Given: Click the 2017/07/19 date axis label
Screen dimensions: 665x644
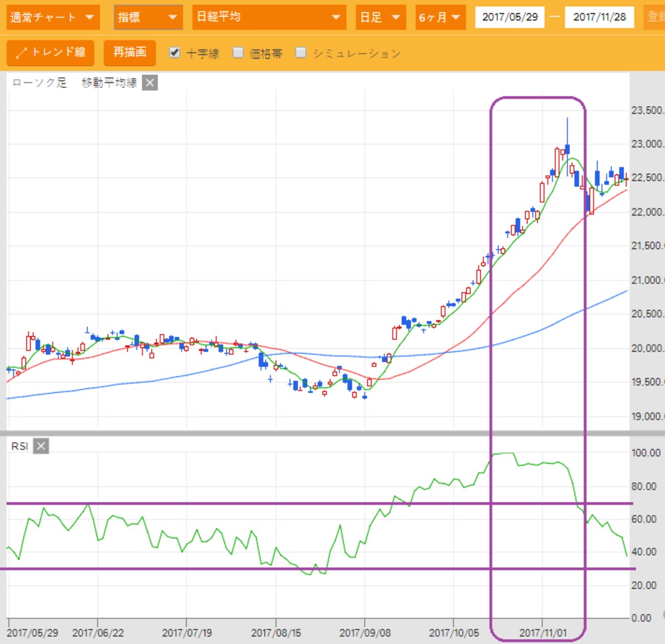Looking at the screenshot, I should 187,633.
